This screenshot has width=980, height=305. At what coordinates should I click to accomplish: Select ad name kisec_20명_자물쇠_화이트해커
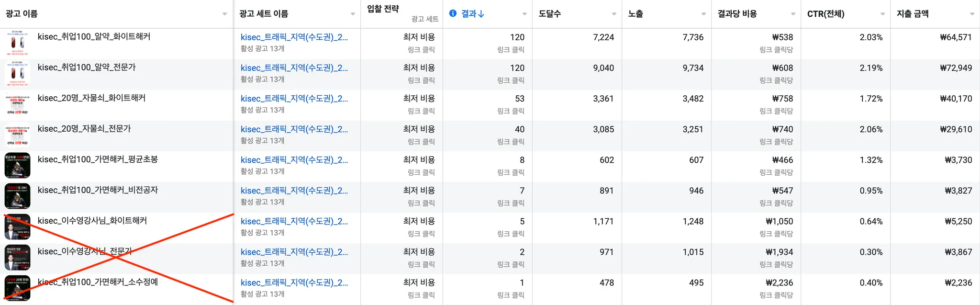tap(91, 98)
